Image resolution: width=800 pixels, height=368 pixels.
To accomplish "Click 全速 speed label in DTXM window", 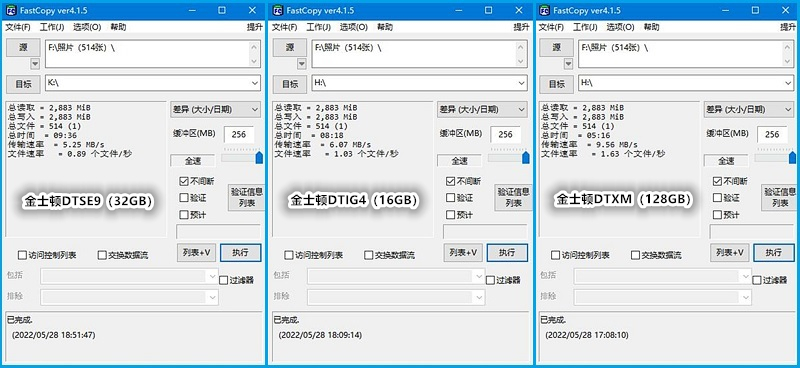I will pos(726,161).
